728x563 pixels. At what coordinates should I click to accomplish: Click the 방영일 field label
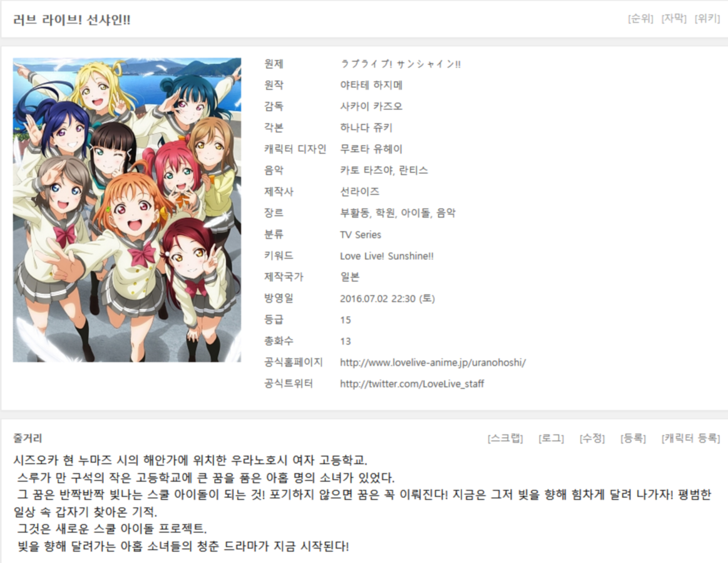(x=279, y=298)
